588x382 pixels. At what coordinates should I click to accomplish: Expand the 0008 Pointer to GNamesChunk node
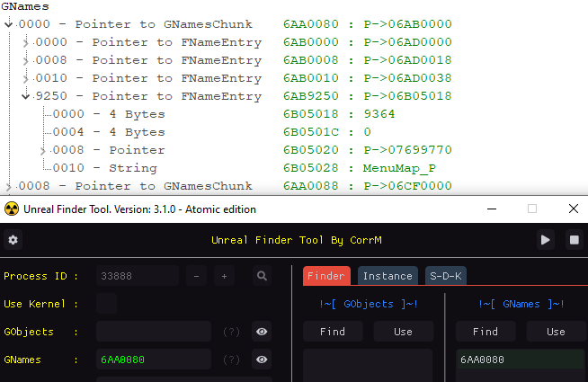click(8, 186)
